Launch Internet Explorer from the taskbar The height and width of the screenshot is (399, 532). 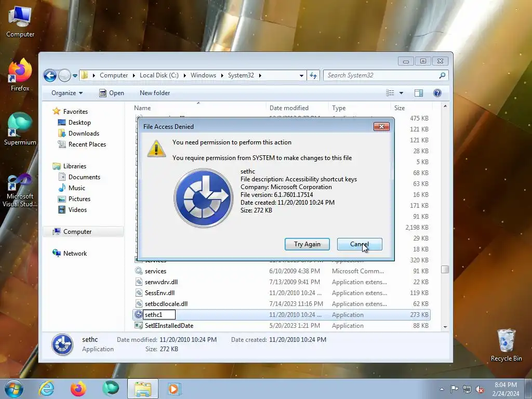pyautogui.click(x=46, y=389)
